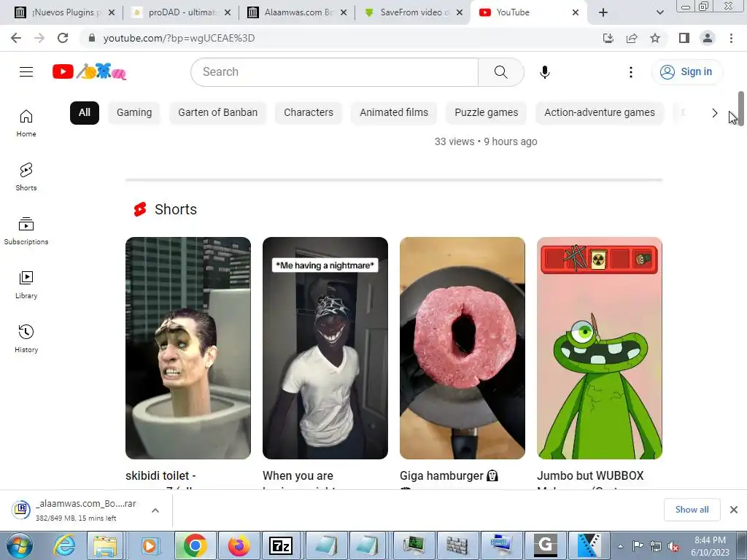Screen dimensions: 747x560
Task: Show hidden system tray icons
Action: coord(620,546)
